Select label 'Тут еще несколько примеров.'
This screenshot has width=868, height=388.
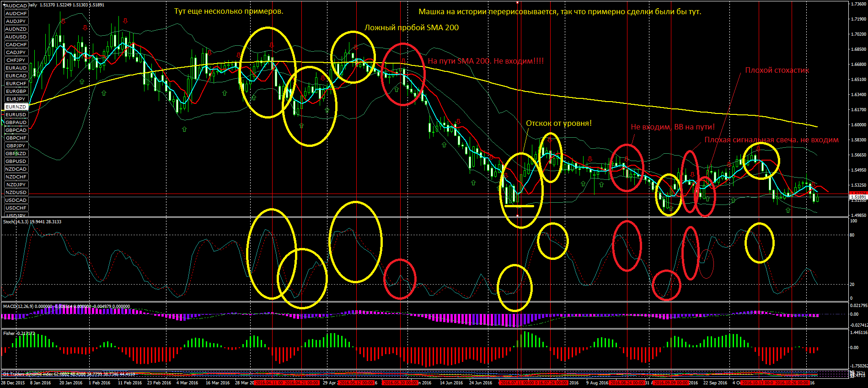tap(229, 11)
